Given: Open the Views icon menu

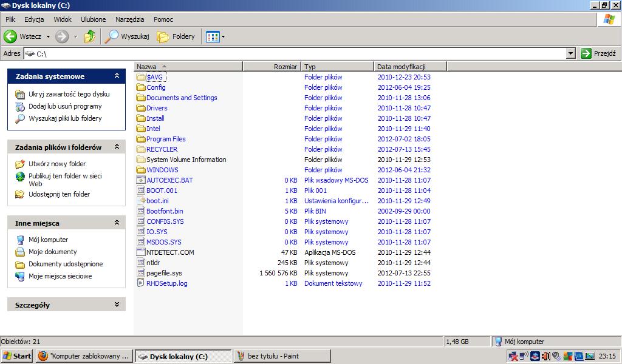Looking at the screenshot, I should 212,37.
